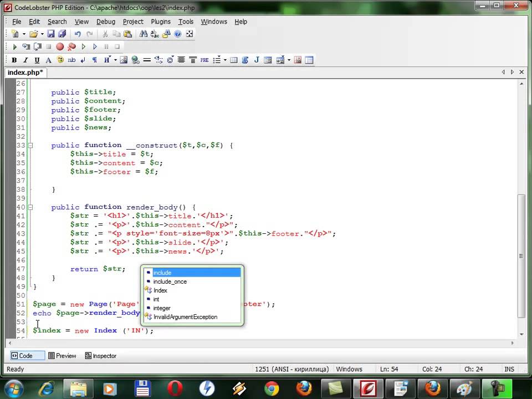Open the Plugins menu
Image resolution: width=532 pixels, height=399 pixels.
(161, 22)
